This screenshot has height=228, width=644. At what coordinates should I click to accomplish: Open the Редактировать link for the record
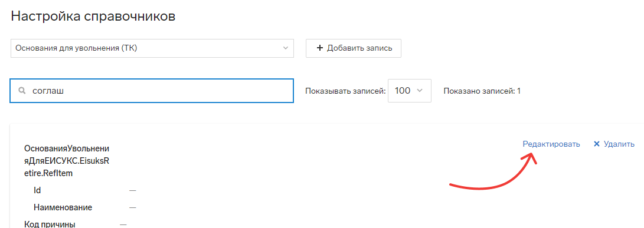click(551, 144)
